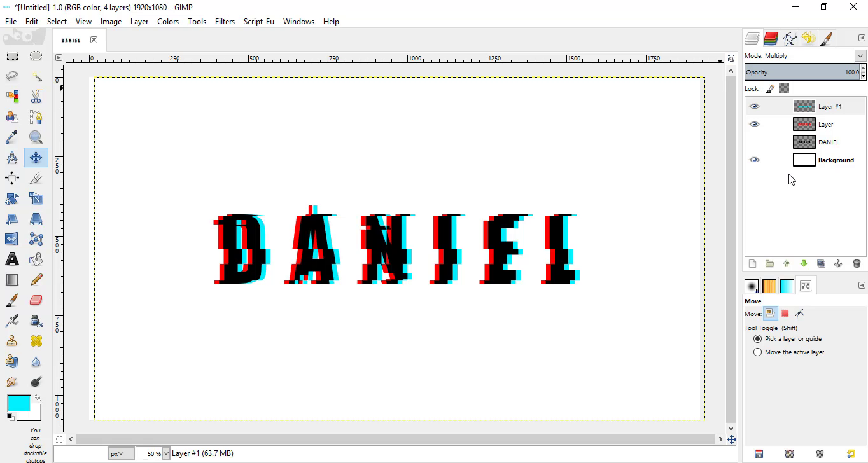This screenshot has width=868, height=463.
Task: Select the Color Picker tool
Action: click(x=12, y=137)
